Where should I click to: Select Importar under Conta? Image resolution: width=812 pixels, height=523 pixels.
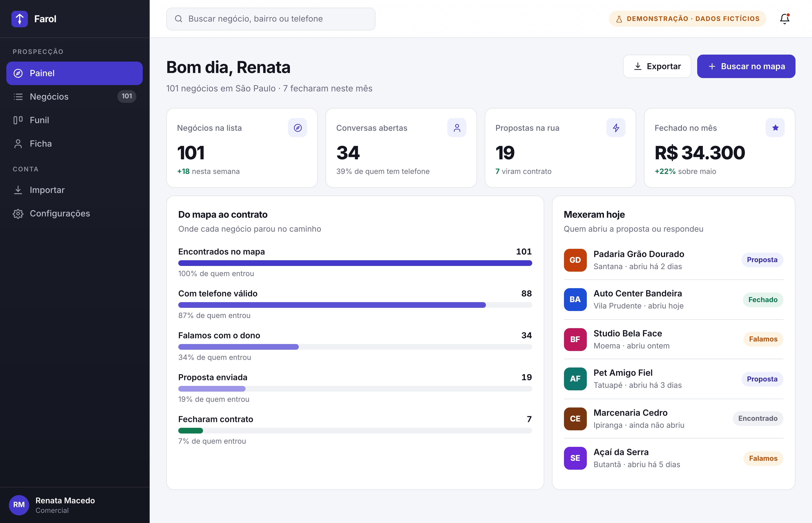pyautogui.click(x=74, y=190)
